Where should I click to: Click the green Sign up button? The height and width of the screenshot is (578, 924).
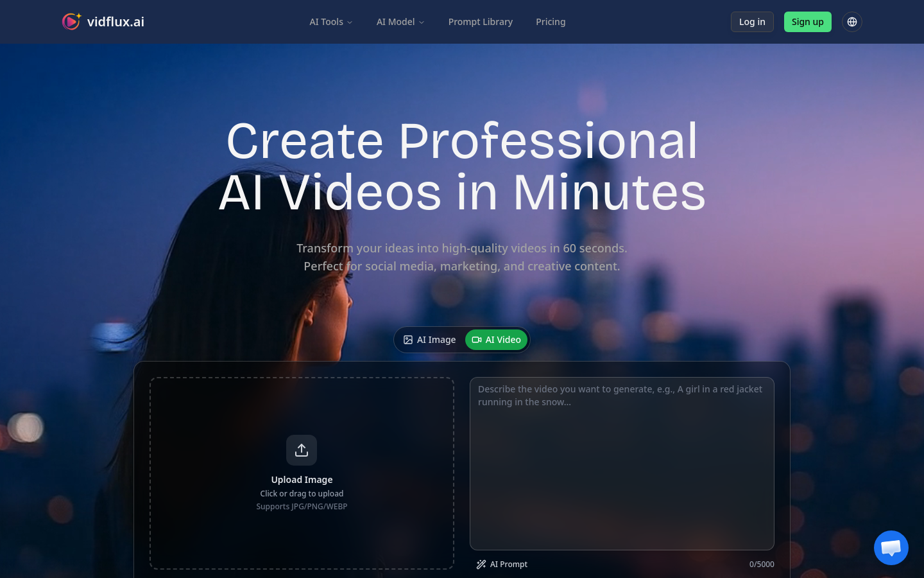point(807,22)
